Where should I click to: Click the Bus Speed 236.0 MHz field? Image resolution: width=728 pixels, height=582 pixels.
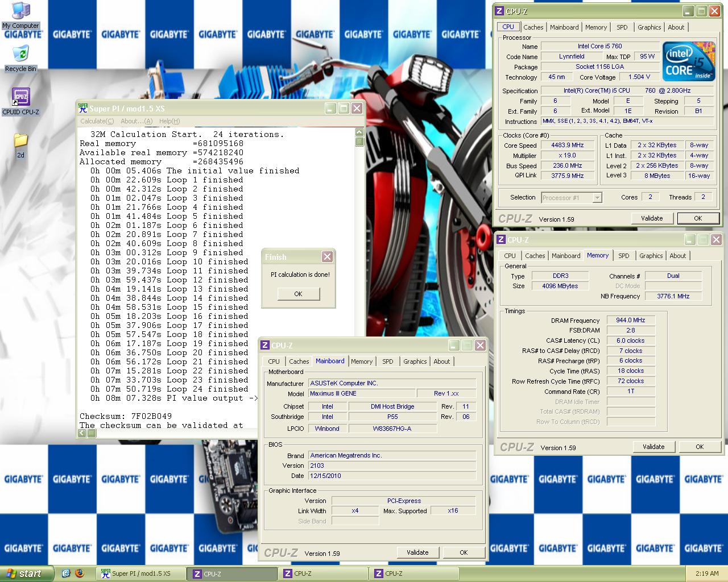(568, 165)
